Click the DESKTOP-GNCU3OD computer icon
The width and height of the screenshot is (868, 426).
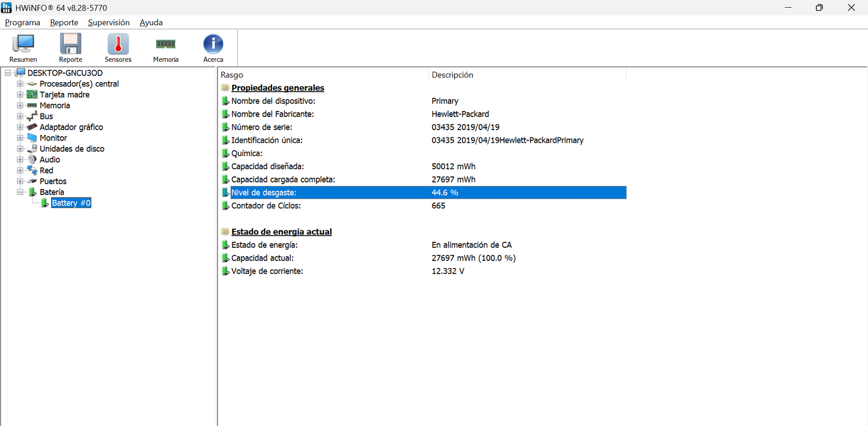(x=20, y=73)
